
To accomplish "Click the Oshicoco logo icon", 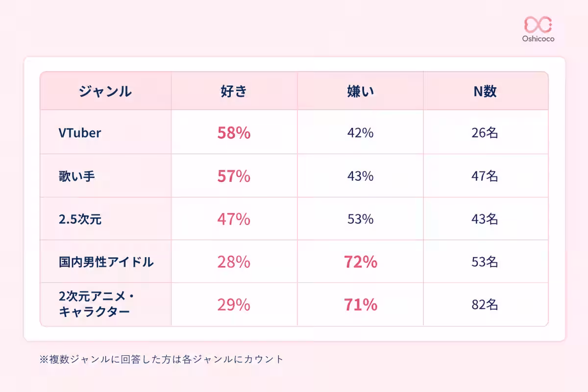I will (538, 24).
